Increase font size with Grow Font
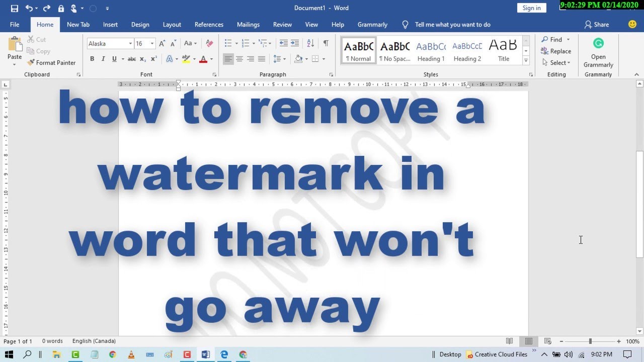 pos(162,44)
